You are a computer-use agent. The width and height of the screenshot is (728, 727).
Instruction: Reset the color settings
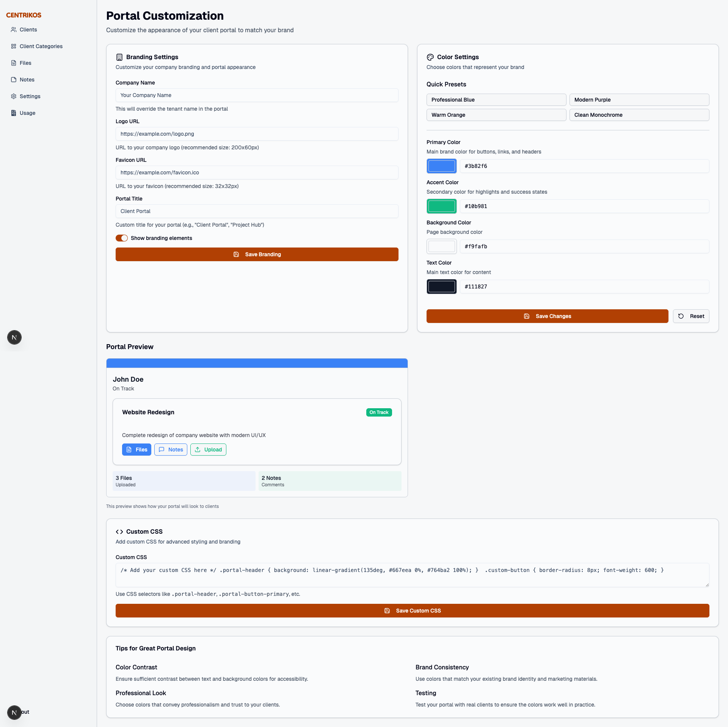point(691,316)
